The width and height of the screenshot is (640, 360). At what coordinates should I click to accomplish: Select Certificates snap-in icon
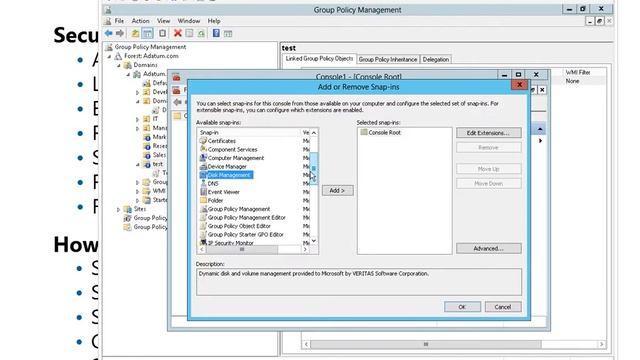(203, 141)
